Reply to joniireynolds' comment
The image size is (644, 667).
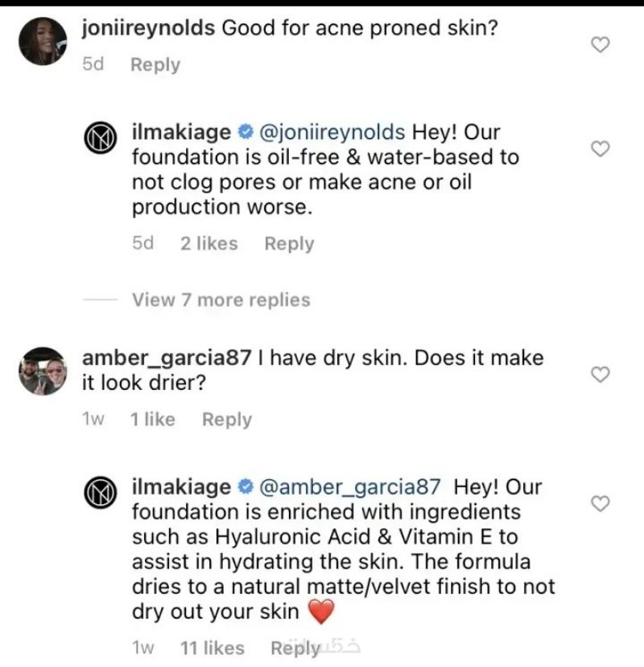155,65
